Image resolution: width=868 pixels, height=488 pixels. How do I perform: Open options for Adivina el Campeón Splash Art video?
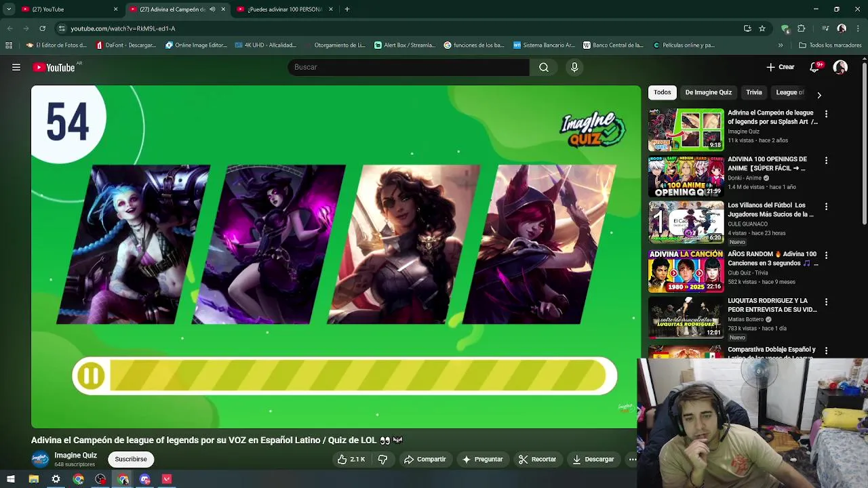(x=826, y=115)
